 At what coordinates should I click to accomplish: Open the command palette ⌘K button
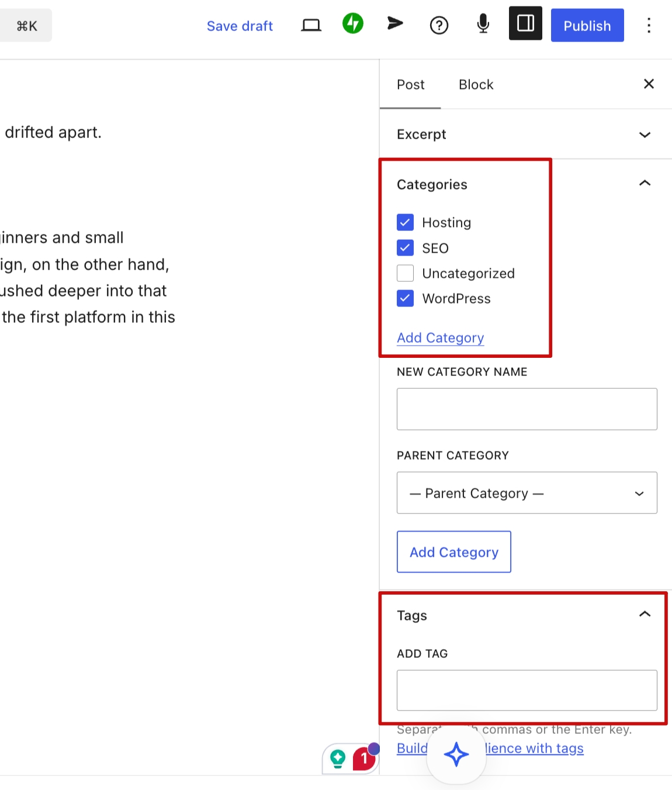click(x=26, y=26)
